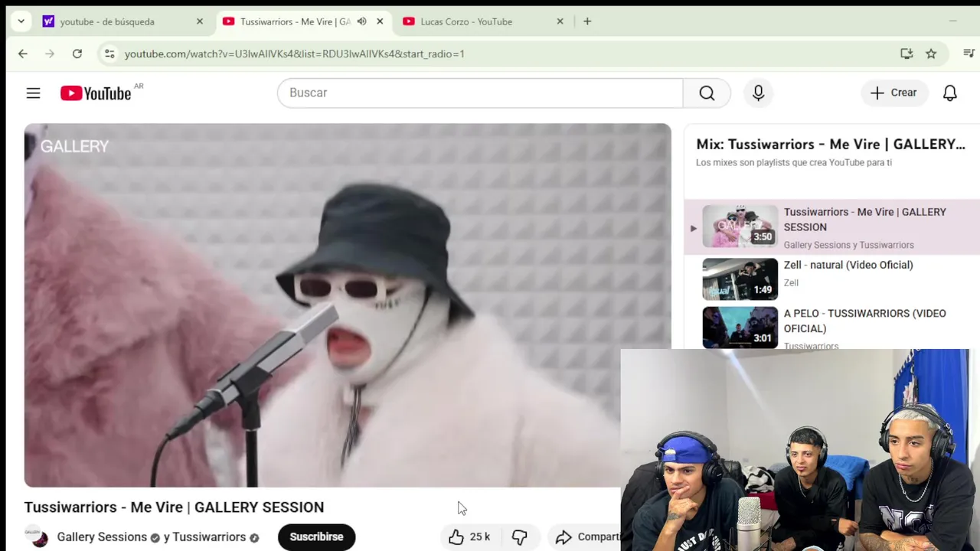980x551 pixels.
Task: Click the Zell - natural (Video Oficial) title
Action: tap(848, 265)
